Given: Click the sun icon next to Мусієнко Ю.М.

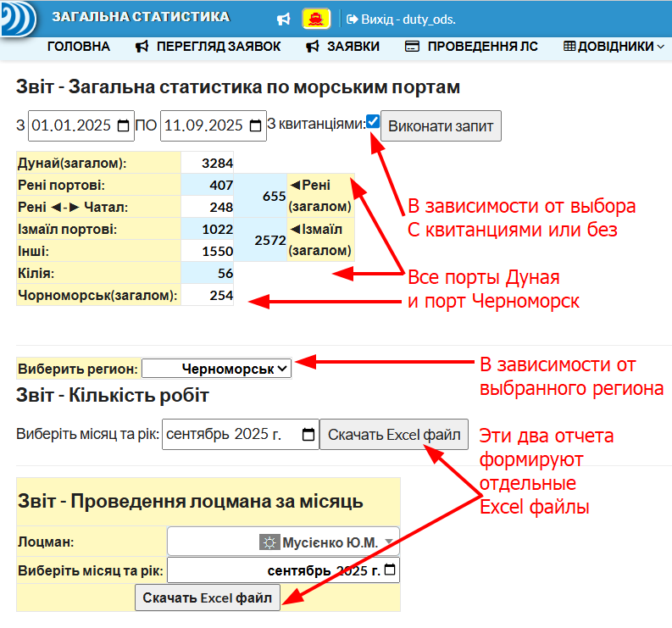Looking at the screenshot, I should (x=269, y=542).
